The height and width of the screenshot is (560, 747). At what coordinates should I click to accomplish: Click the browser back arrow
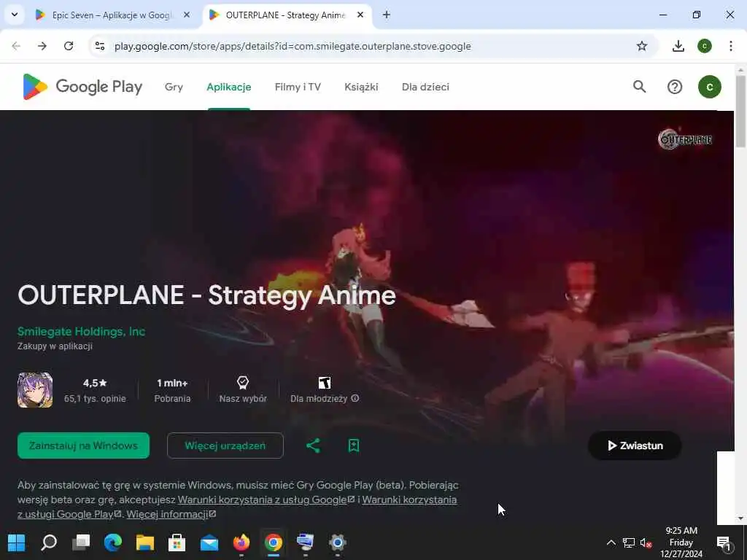[x=16, y=46]
